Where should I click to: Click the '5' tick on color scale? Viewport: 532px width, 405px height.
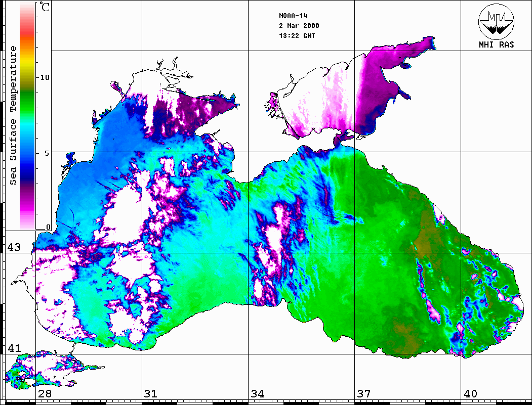point(47,153)
